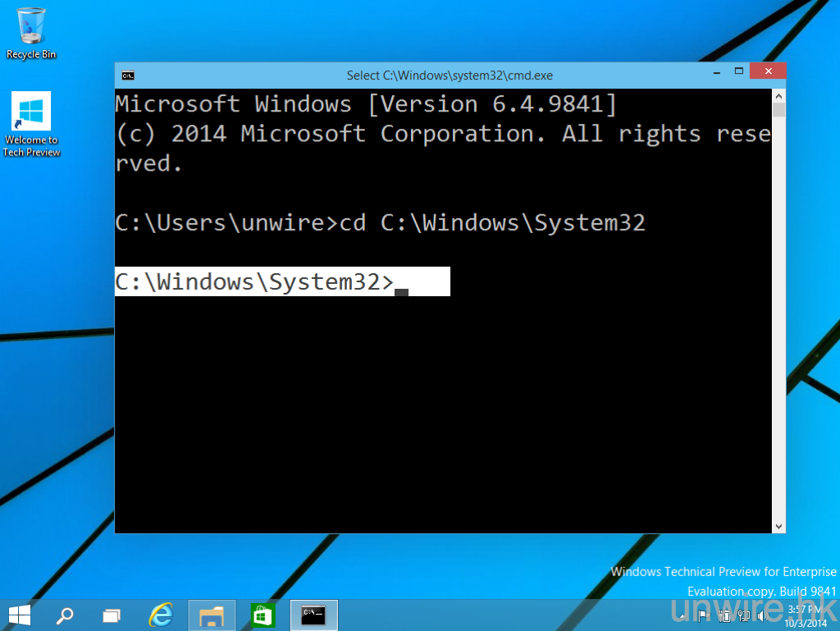Open File Explorer from the taskbar
Screen dimensions: 840x631
click(212, 615)
